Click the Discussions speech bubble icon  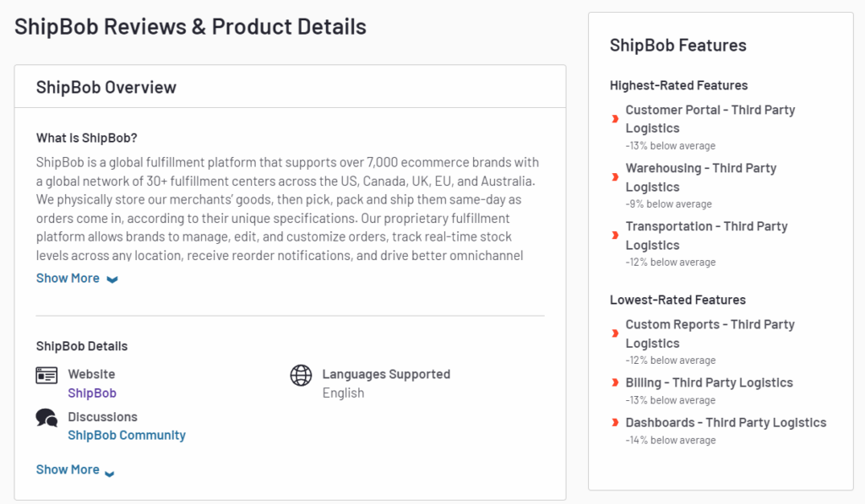pos(49,418)
